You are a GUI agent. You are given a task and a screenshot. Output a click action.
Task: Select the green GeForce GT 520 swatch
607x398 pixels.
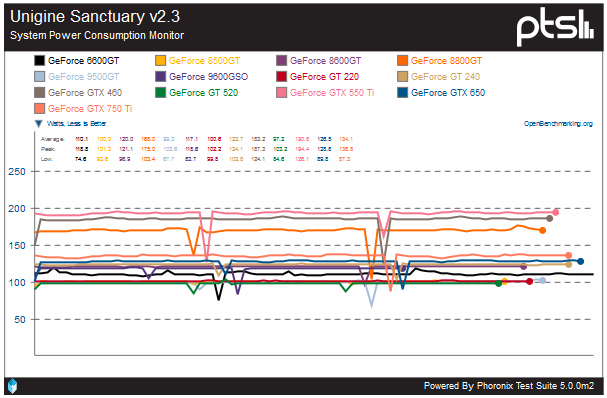pyautogui.click(x=160, y=93)
